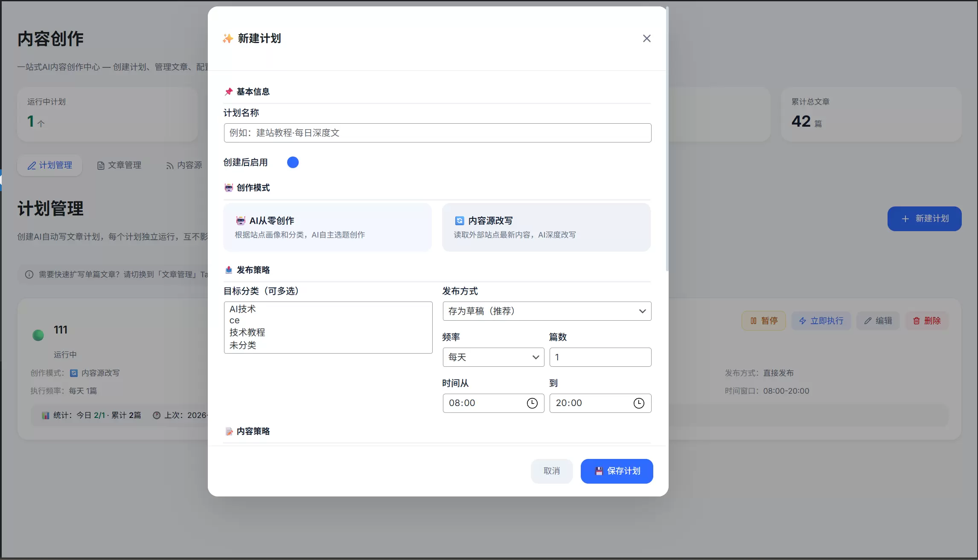
Task: Click the inbox icon next to 发布策略
Action: pos(229,270)
